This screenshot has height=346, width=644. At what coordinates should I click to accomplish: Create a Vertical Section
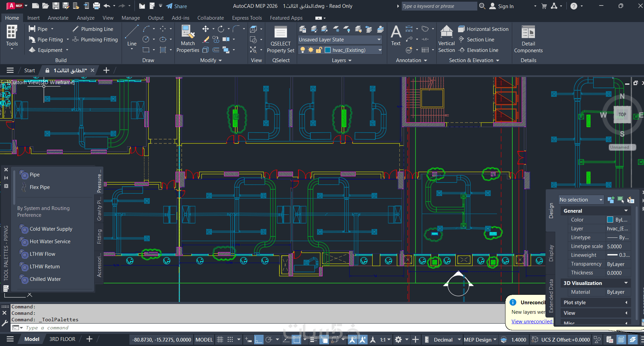(x=446, y=39)
